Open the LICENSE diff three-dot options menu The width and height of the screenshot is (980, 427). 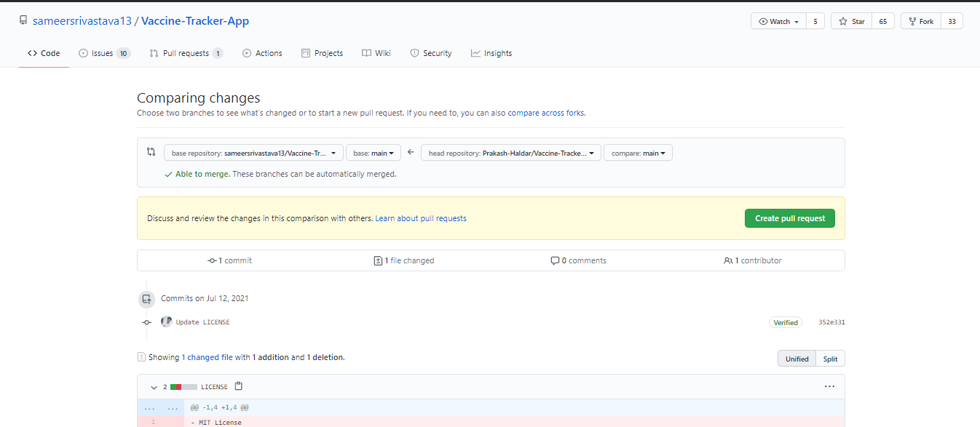point(829,386)
